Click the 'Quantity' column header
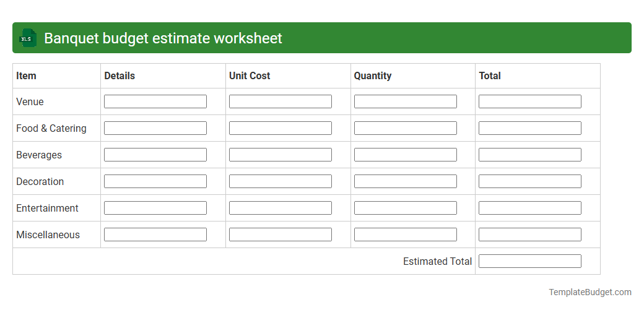 (x=373, y=76)
